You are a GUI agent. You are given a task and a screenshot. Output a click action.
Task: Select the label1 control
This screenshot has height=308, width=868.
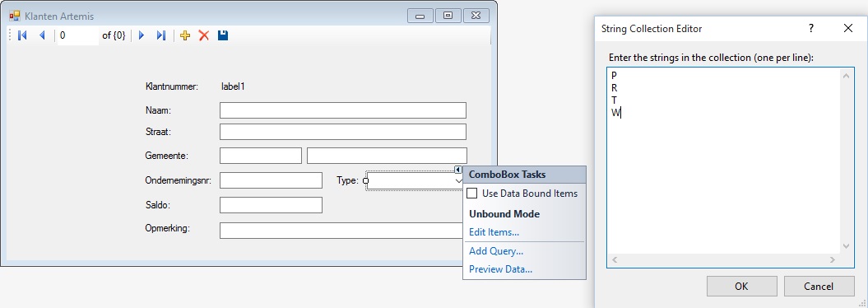(x=233, y=86)
